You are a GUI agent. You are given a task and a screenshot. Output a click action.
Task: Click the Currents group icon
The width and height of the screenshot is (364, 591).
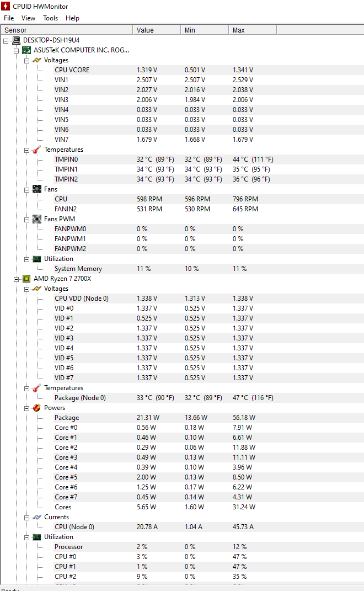pyautogui.click(x=37, y=517)
